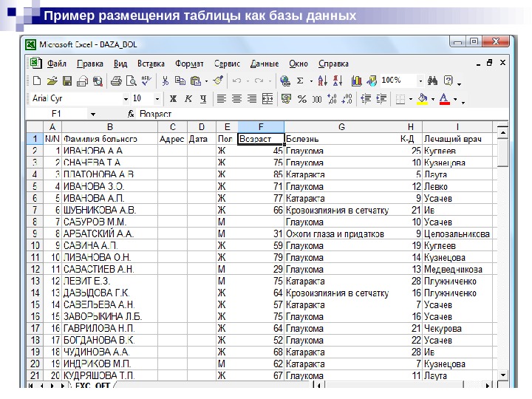Apply the red font color
The width and height of the screenshot is (532, 399).
click(x=444, y=99)
